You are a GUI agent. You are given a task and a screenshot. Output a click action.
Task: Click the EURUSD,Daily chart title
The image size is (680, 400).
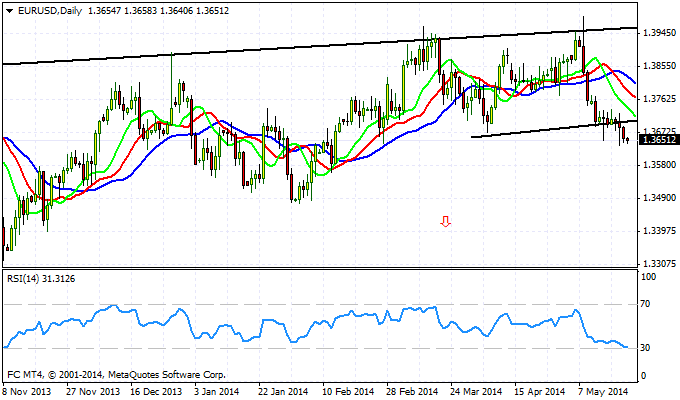[x=50, y=11]
